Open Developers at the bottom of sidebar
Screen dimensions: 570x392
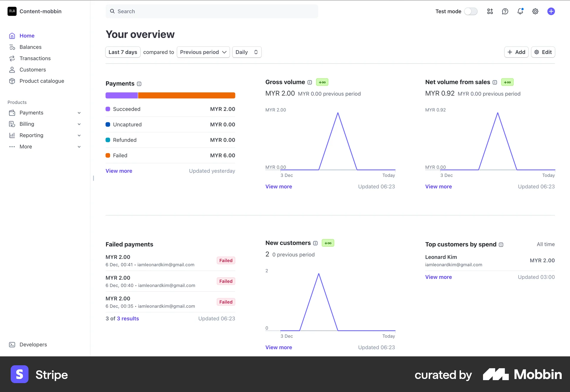[x=33, y=344]
